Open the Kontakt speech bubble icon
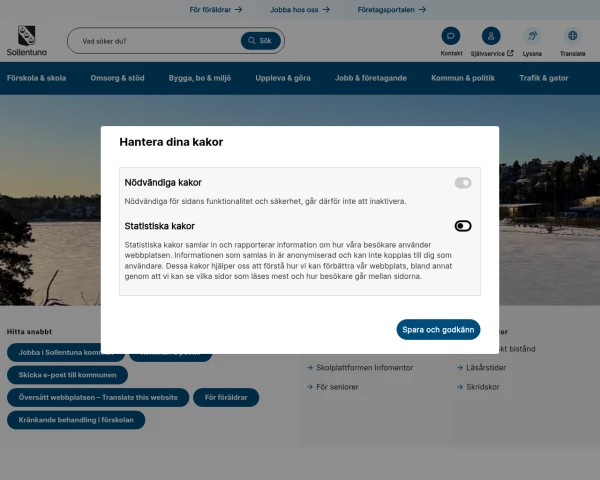Viewport: 600px width, 480px height. pos(451,36)
